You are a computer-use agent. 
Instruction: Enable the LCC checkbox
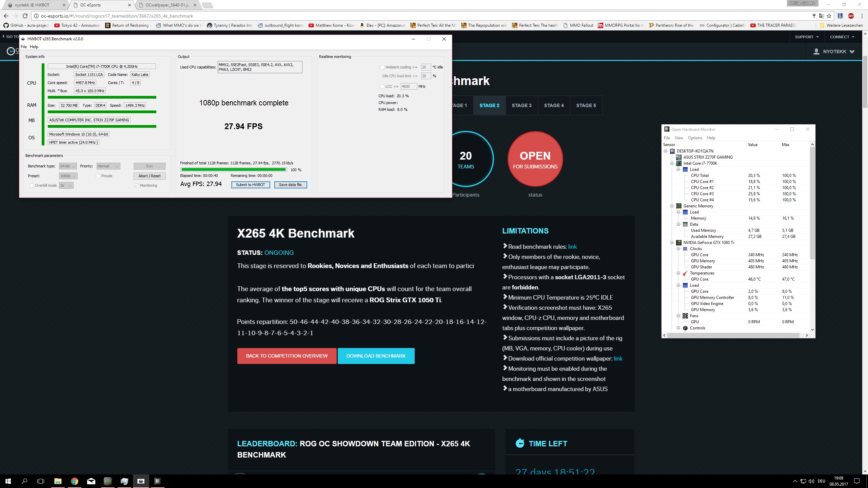[x=382, y=86]
